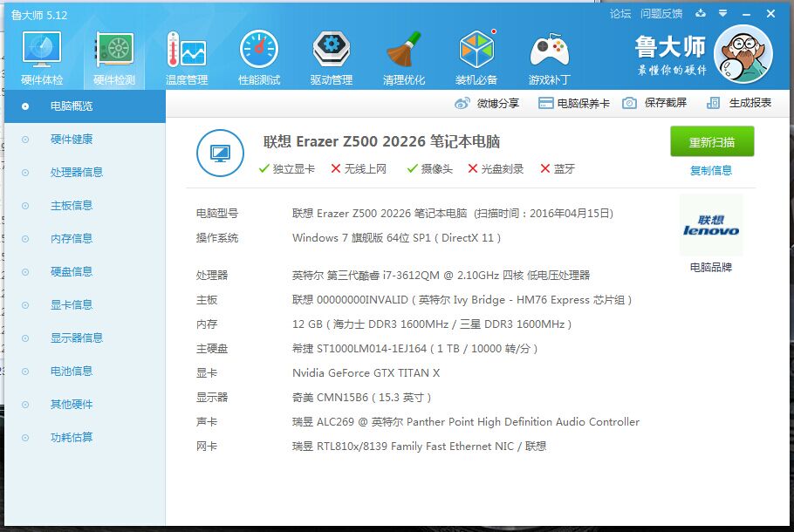This screenshot has width=794, height=532.
Task: Click the 电脑品牌 label under logo
Action: click(x=711, y=267)
